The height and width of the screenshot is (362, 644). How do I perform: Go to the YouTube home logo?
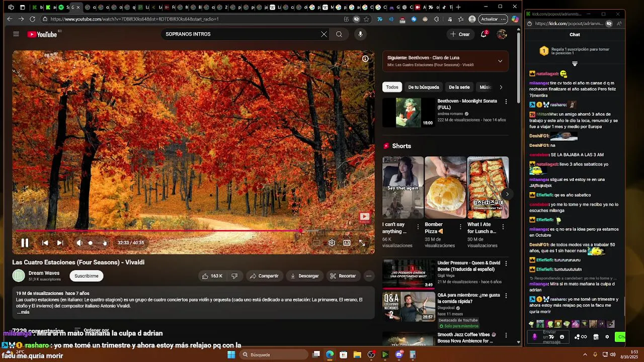(x=42, y=34)
